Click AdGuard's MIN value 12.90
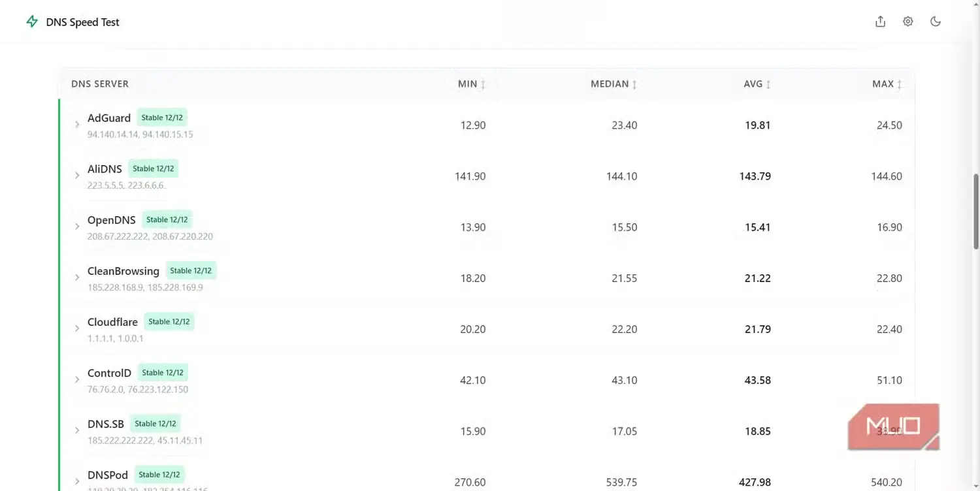The image size is (980, 491). pyautogui.click(x=473, y=125)
